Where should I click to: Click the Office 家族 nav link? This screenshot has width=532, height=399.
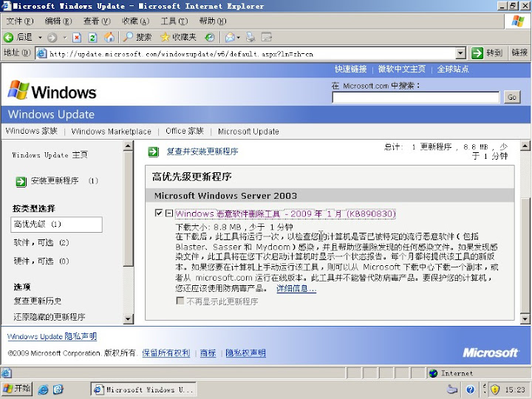185,131
